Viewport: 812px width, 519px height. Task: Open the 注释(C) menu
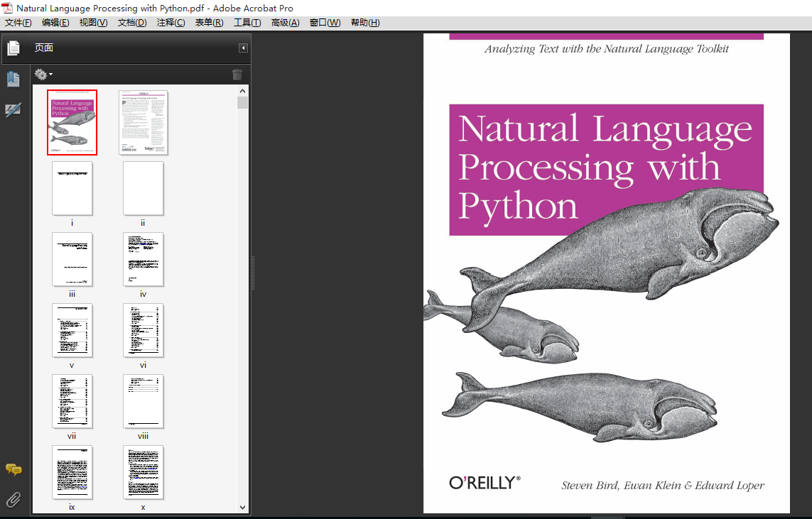coord(171,23)
